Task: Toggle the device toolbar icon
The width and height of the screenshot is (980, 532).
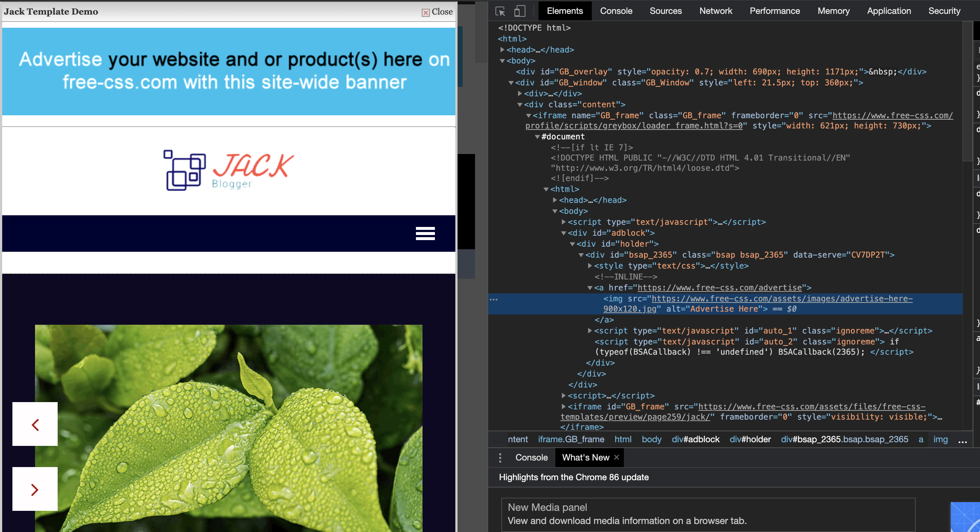Action: tap(520, 11)
